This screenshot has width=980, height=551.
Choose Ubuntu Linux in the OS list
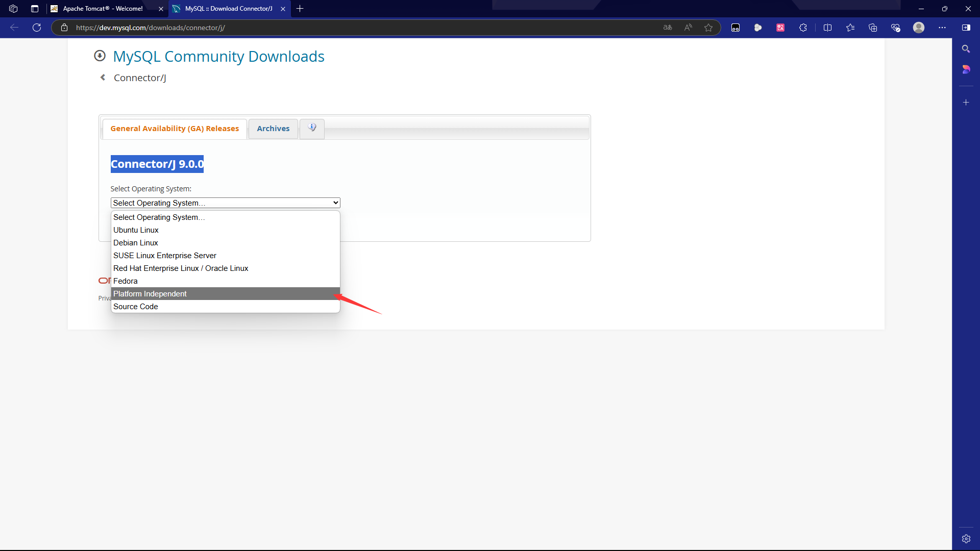(x=225, y=230)
